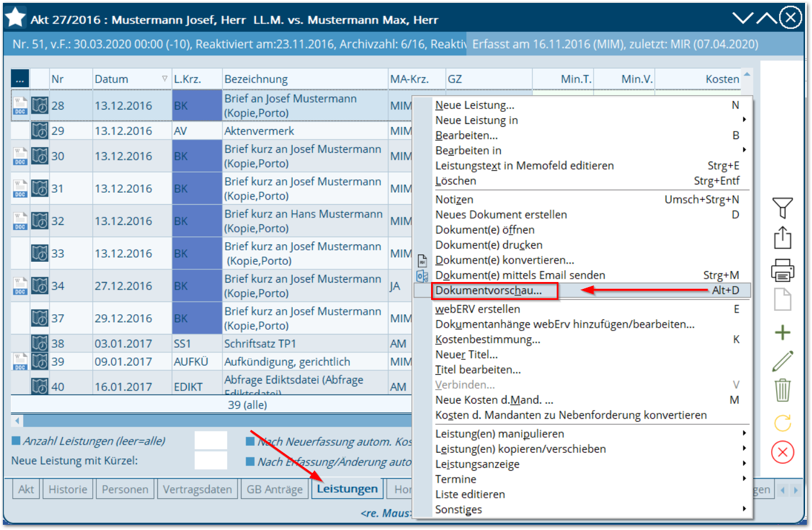Click the trash delete icon in the right sidebar
The width and height of the screenshot is (812, 530).
[x=782, y=390]
